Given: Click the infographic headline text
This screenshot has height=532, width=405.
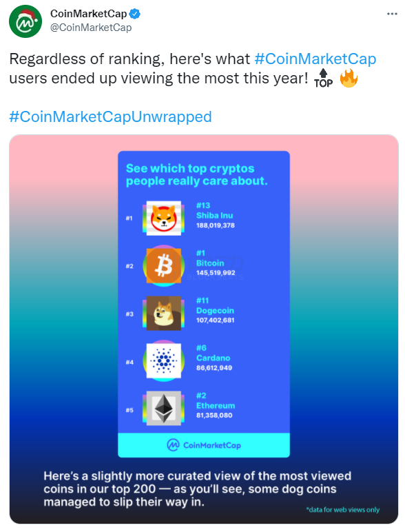Looking at the screenshot, I should [x=197, y=175].
